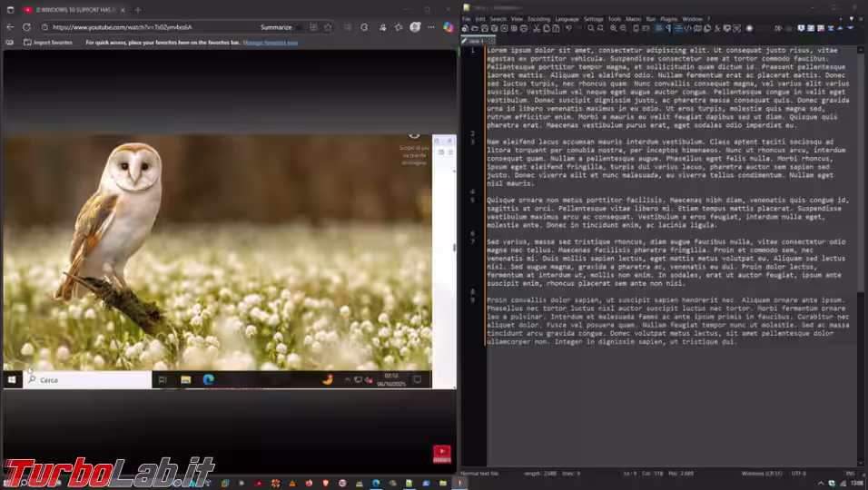This screenshot has height=490, width=868.
Task: Open Edge settings and more menu
Action: pyautogui.click(x=432, y=27)
